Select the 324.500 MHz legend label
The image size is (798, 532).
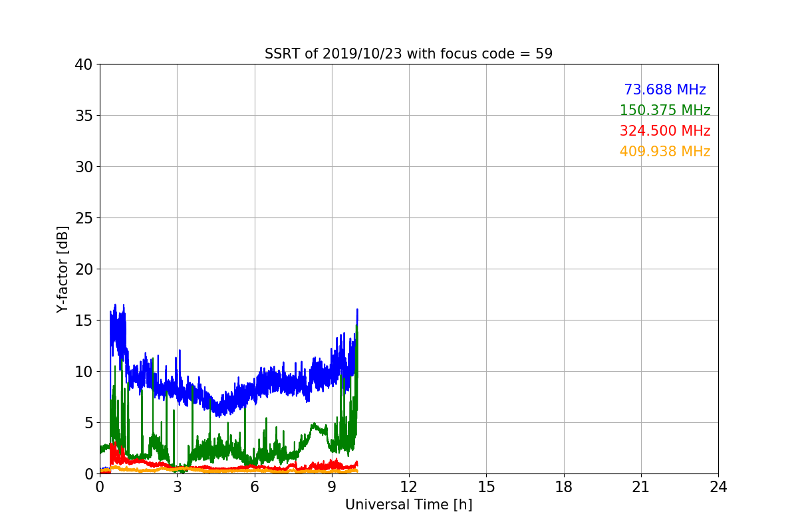665,131
